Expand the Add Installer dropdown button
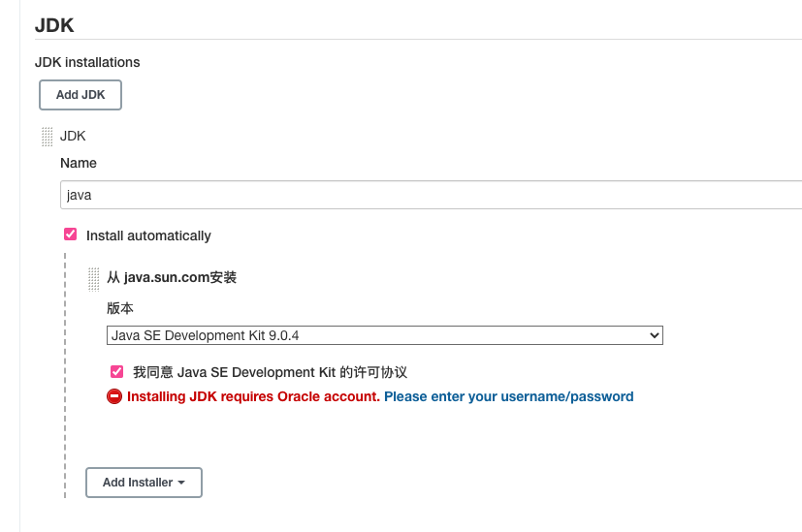The width and height of the screenshot is (802, 532). pyautogui.click(x=144, y=483)
